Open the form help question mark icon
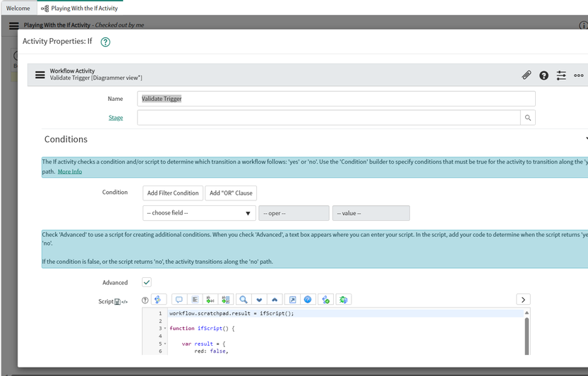This screenshot has width=588, height=376. 544,75
